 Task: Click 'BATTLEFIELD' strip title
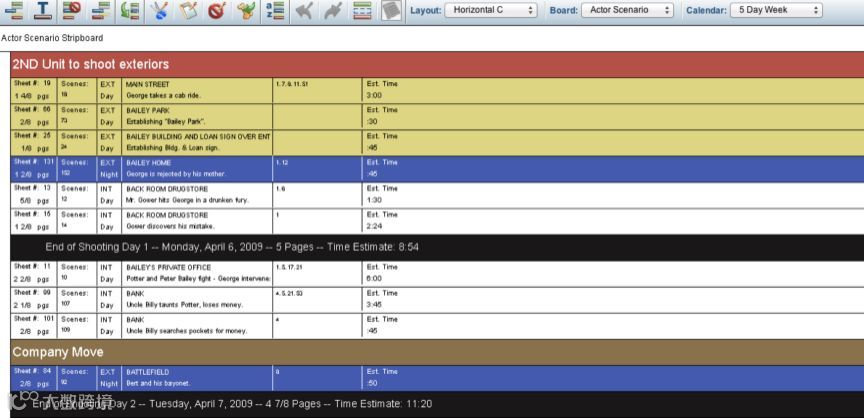147,372
